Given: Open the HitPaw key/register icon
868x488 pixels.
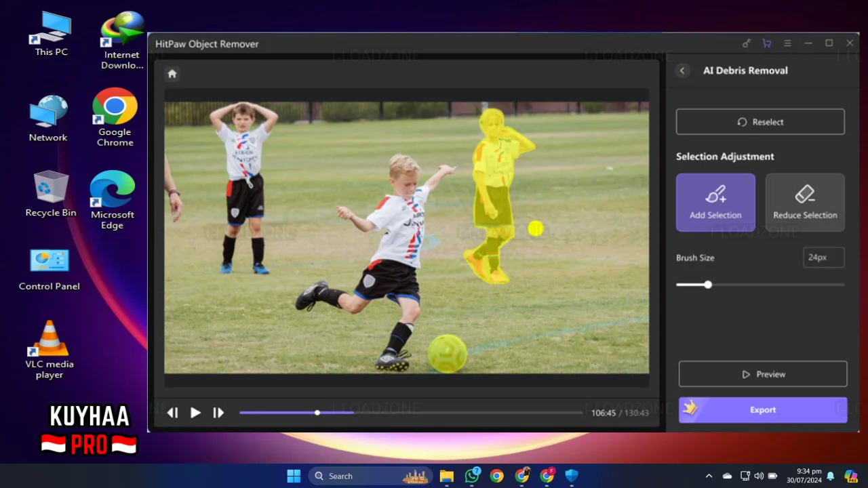Looking at the screenshot, I should pos(747,43).
